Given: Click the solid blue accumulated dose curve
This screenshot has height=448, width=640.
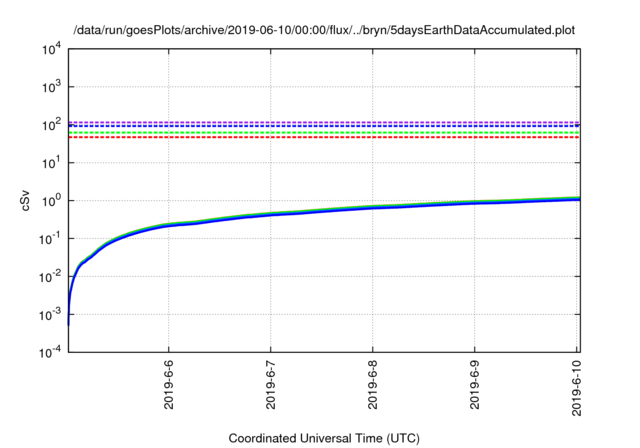Looking at the screenshot, I should pos(322,211).
